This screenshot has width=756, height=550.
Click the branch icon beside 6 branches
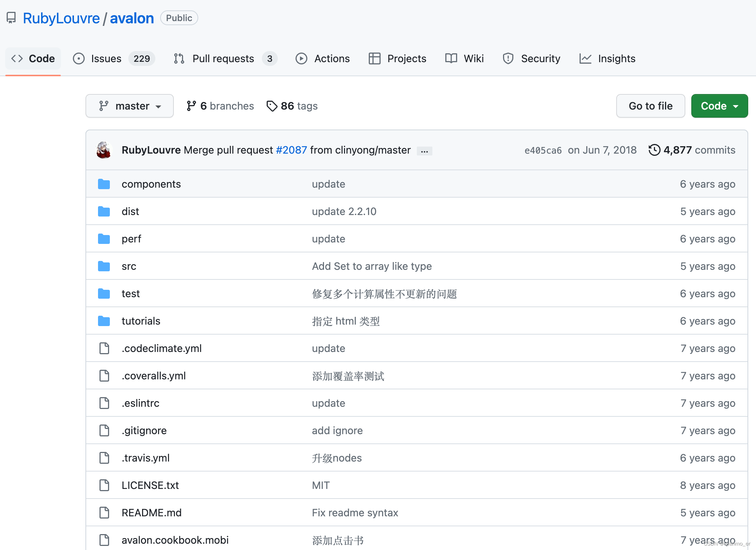click(191, 106)
